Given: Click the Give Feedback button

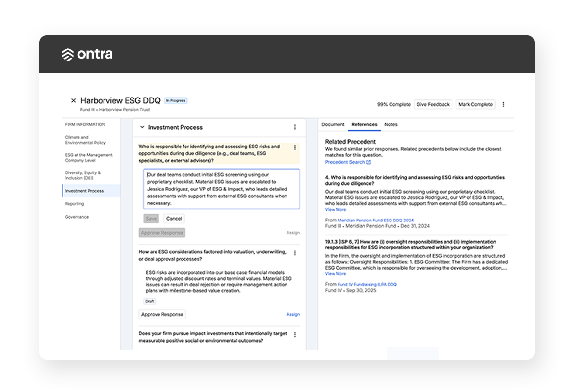Looking at the screenshot, I should [x=433, y=104].
